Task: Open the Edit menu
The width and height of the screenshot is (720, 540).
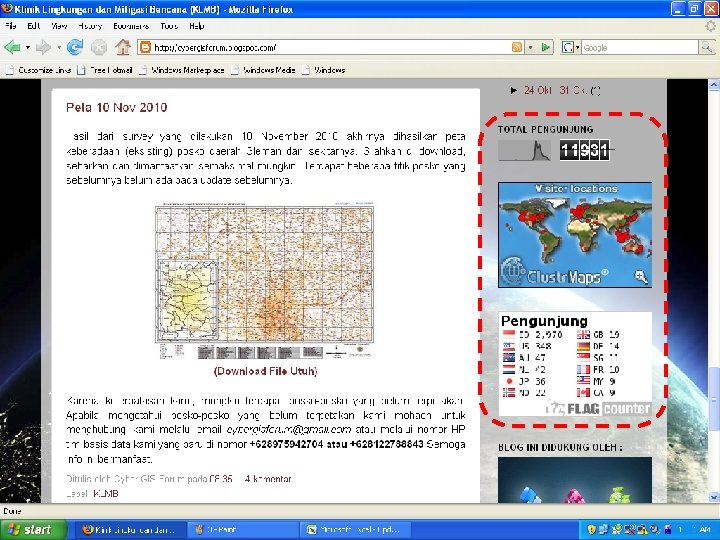Action: (x=34, y=26)
